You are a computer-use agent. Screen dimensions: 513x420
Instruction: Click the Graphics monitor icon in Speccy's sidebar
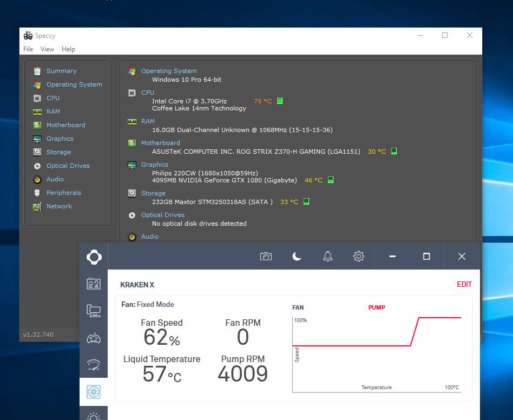pyautogui.click(x=37, y=139)
